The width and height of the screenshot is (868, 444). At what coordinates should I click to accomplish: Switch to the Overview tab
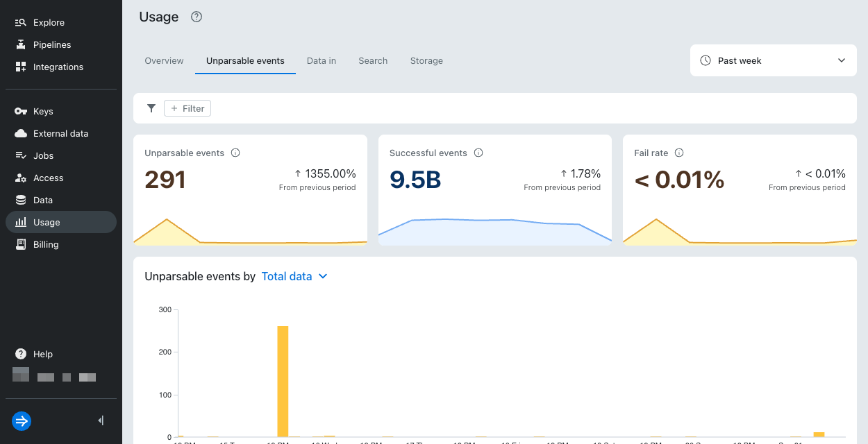pyautogui.click(x=164, y=61)
